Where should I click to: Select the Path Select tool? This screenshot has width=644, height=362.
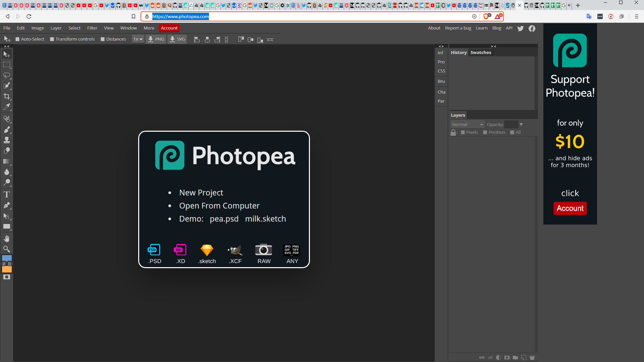[7, 216]
